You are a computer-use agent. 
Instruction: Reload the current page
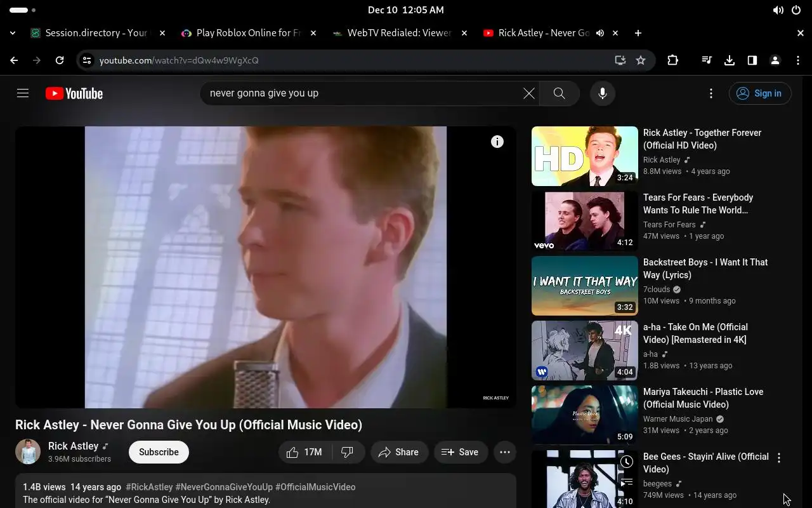(60, 60)
